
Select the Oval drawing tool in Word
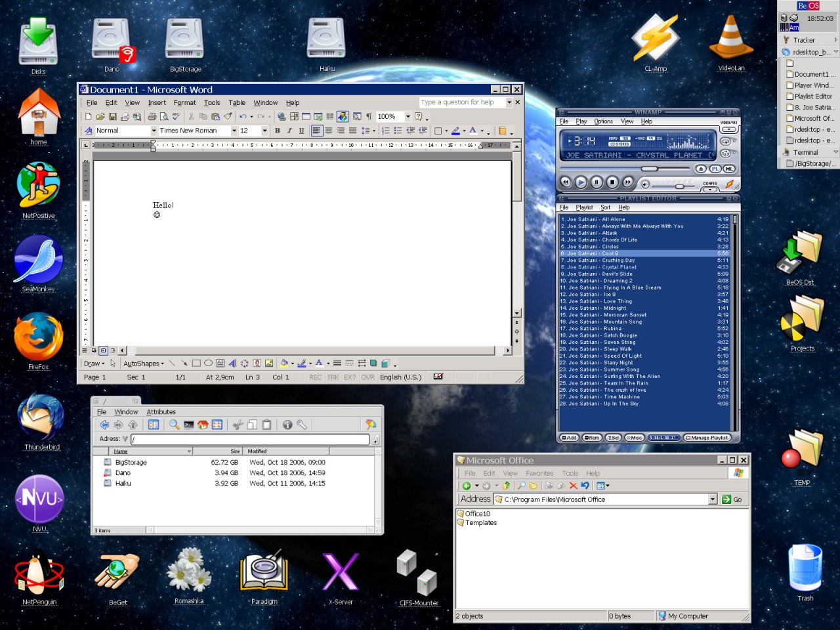click(x=208, y=363)
